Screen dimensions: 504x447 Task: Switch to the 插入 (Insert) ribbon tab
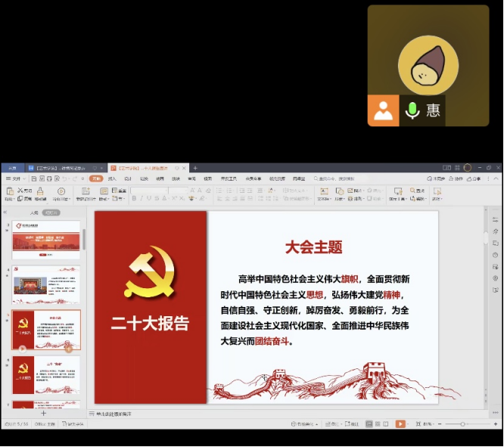pyautogui.click(x=112, y=178)
